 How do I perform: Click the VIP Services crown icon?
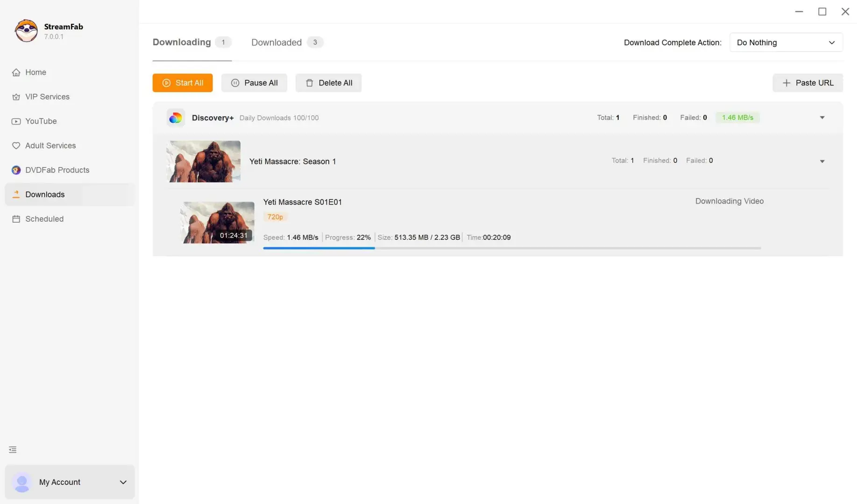coord(16,97)
